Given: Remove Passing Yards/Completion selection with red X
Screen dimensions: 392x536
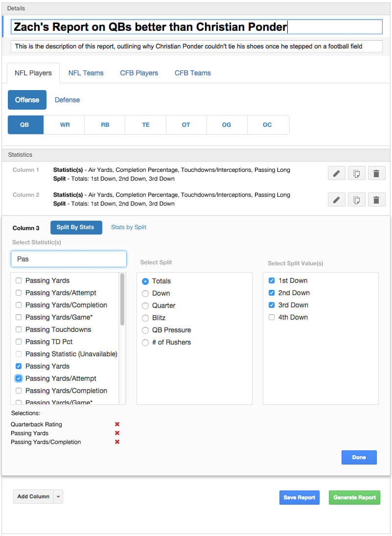Looking at the screenshot, I should pyautogui.click(x=117, y=442).
